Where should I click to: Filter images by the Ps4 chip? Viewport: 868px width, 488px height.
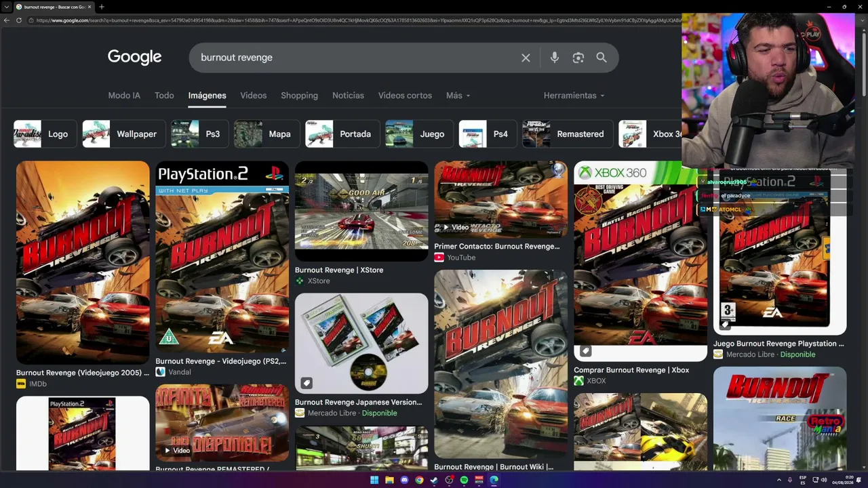pyautogui.click(x=487, y=134)
